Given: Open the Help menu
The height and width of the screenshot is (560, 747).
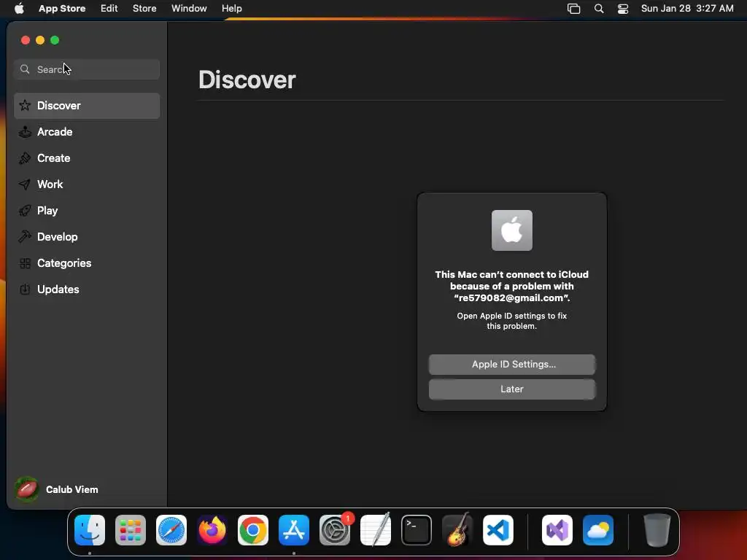Looking at the screenshot, I should pos(231,8).
